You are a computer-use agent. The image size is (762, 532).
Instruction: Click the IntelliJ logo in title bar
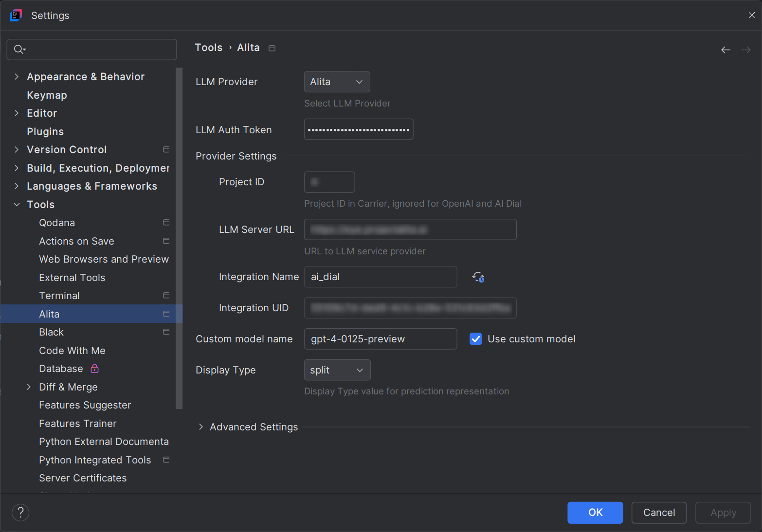click(x=16, y=15)
